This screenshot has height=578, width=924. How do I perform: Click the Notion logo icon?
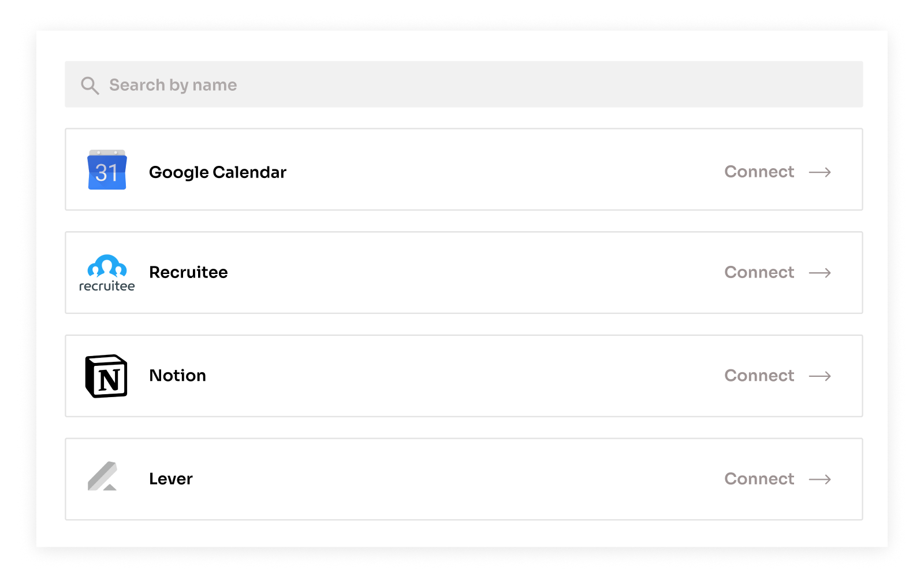click(x=106, y=376)
